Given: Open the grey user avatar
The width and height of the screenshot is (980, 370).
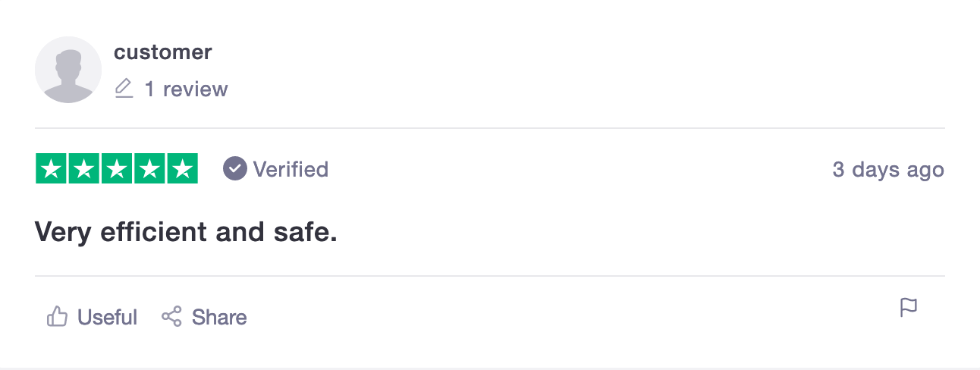Looking at the screenshot, I should click(x=68, y=69).
